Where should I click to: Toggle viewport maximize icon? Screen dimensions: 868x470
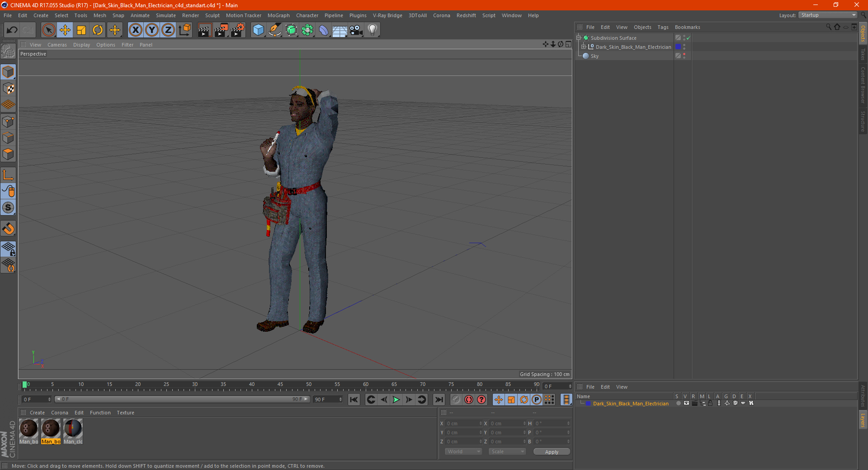coord(568,44)
